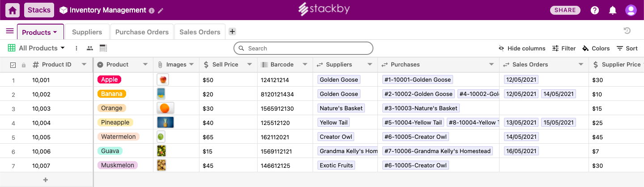Open the Colors option
This screenshot has width=644, height=187.
tap(596, 48)
